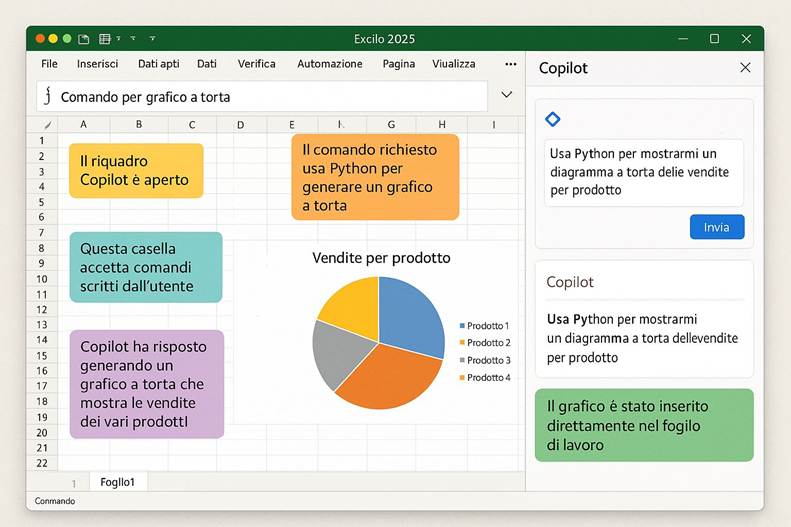
Task: Click the green note 'Il grafico è stato inserito'
Action: tap(644, 425)
